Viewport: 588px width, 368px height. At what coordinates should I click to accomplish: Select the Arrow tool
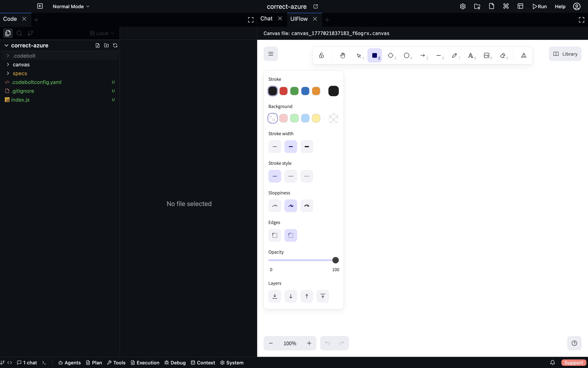tap(423, 55)
